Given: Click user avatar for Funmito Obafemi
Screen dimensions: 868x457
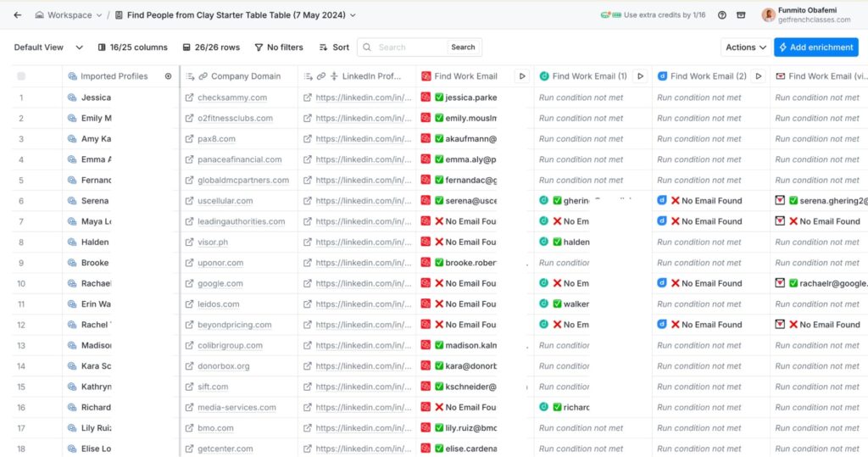Looking at the screenshot, I should click(768, 15).
